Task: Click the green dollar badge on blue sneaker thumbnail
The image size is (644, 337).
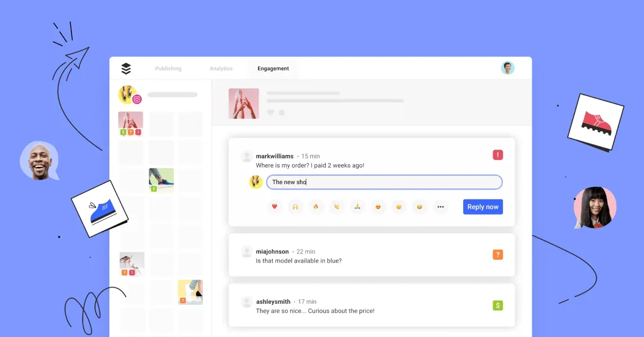Action: [154, 189]
